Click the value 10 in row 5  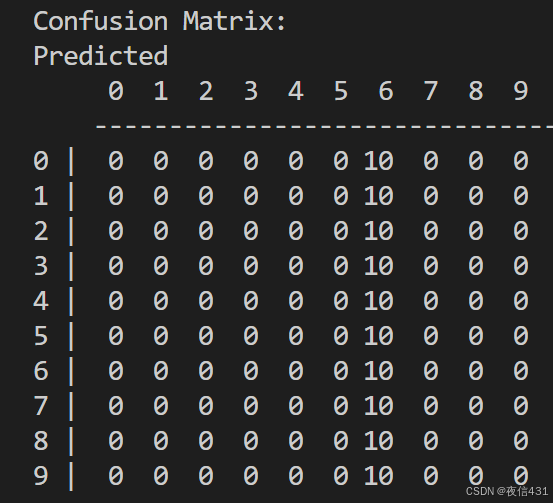tap(378, 336)
